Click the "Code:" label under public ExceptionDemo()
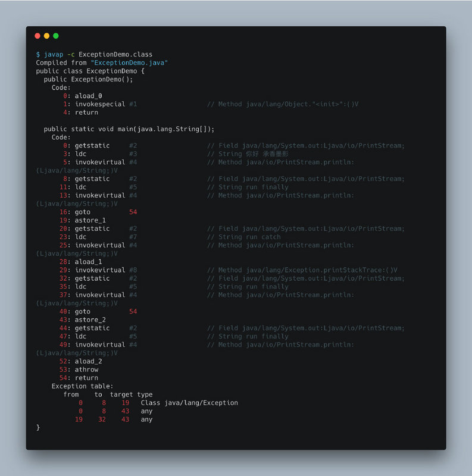The width and height of the screenshot is (472, 476). click(x=61, y=87)
